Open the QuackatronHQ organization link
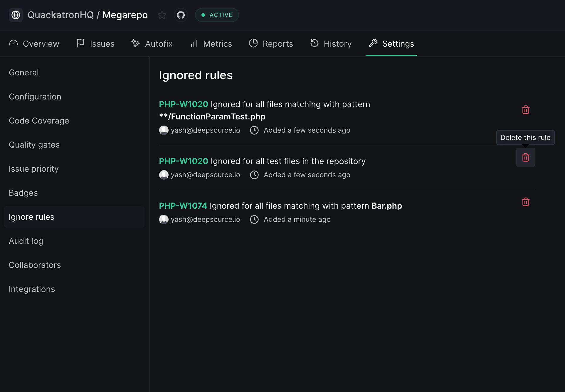The width and height of the screenshot is (565, 392). [x=60, y=15]
